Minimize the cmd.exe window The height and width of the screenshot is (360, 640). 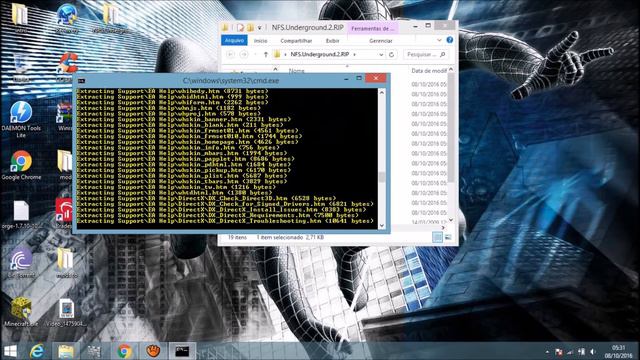(x=346, y=78)
